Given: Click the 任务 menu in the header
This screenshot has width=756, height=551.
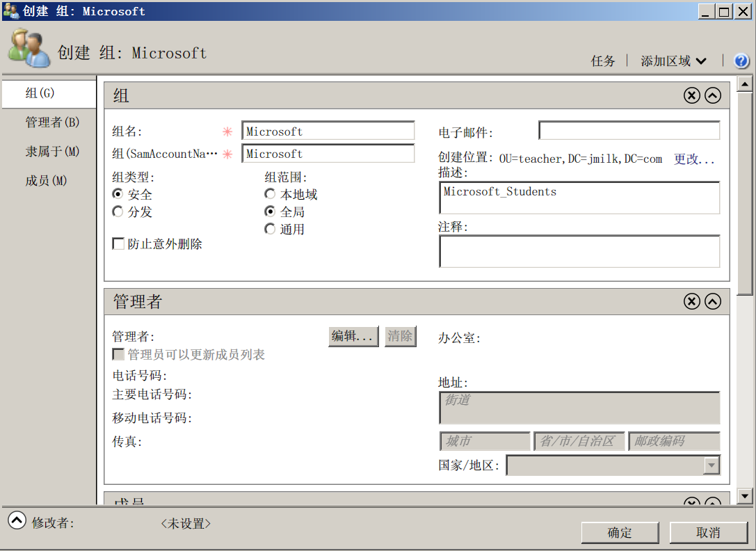Looking at the screenshot, I should point(603,61).
